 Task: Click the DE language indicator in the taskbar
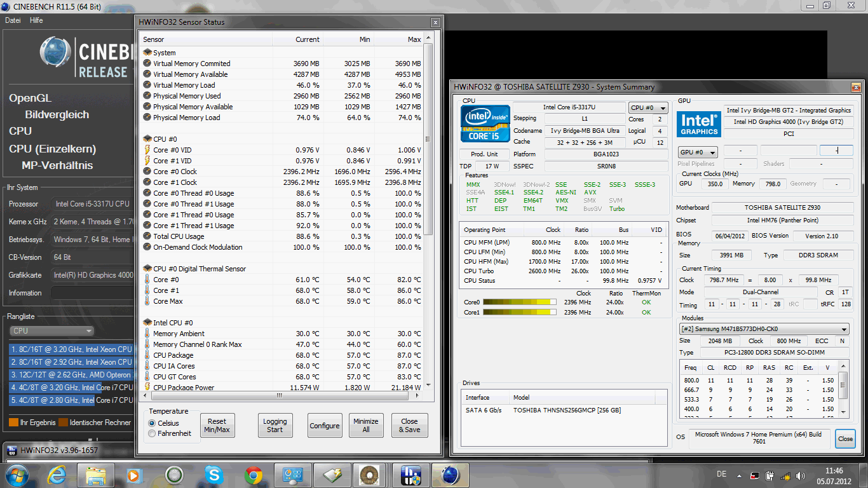pos(721,474)
